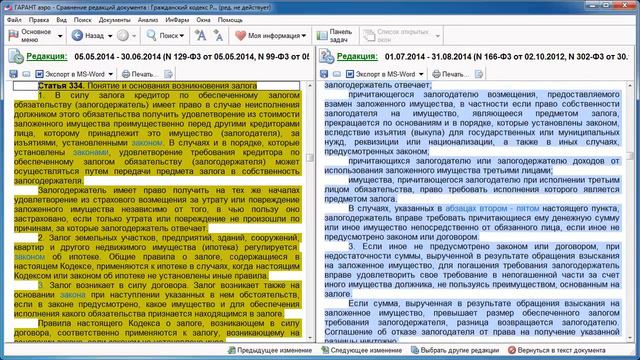Increase font size with the larger A icon

click(x=200, y=36)
